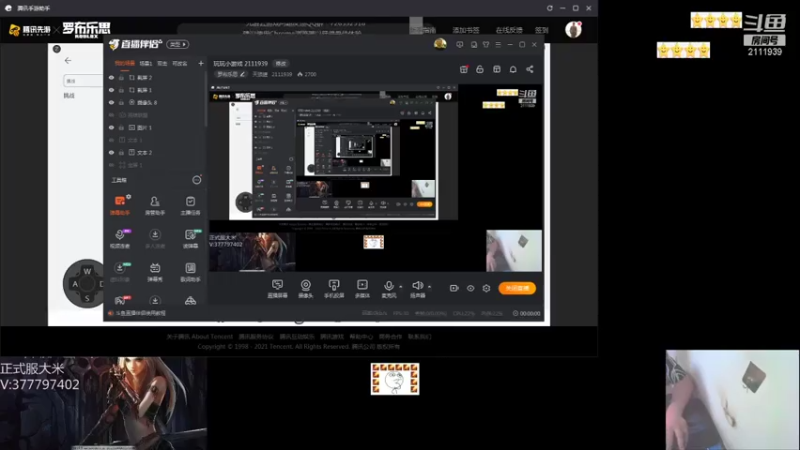Open the first (highlighted orange) scene tab

(124, 63)
